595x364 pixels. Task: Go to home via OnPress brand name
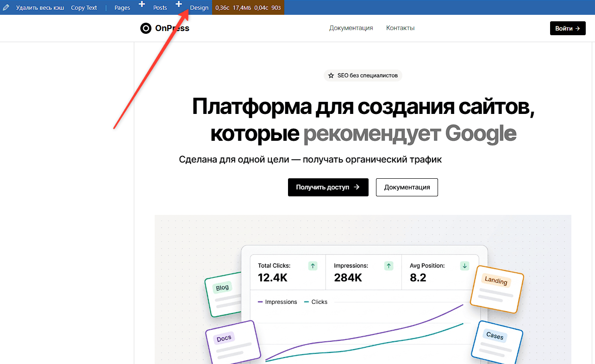172,28
